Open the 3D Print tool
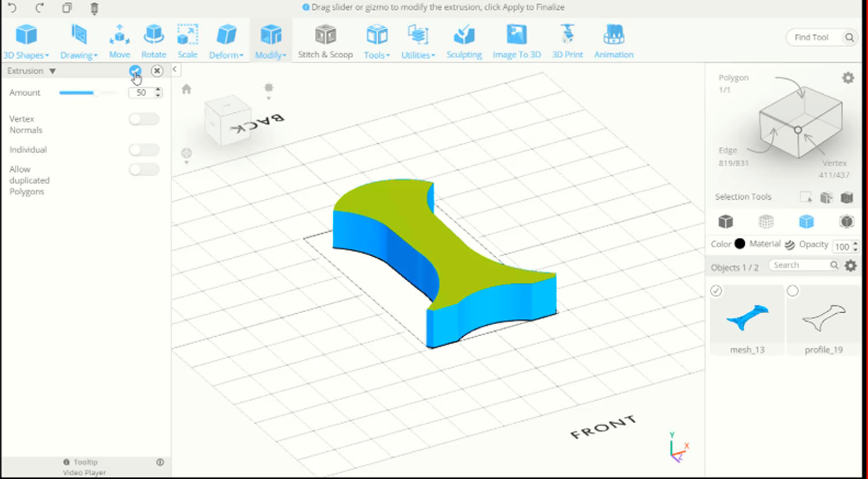The width and height of the screenshot is (868, 479). pyautogui.click(x=568, y=41)
